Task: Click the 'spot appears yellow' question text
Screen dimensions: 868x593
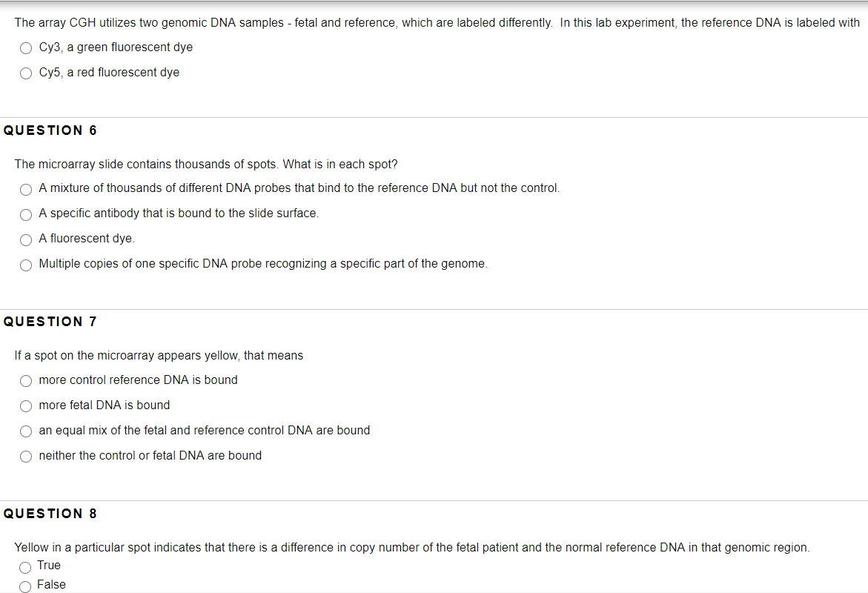Action: (x=159, y=356)
